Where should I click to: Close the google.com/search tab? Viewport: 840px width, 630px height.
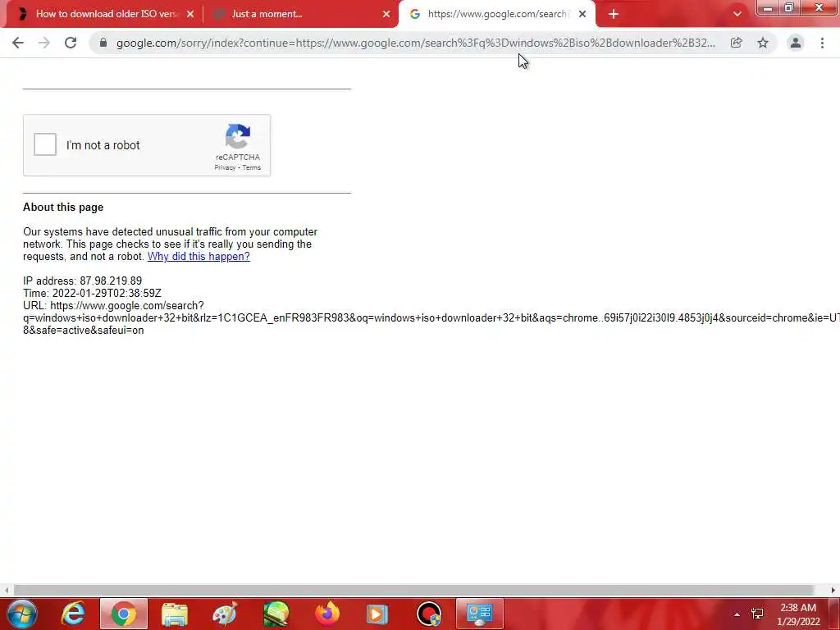coord(582,14)
